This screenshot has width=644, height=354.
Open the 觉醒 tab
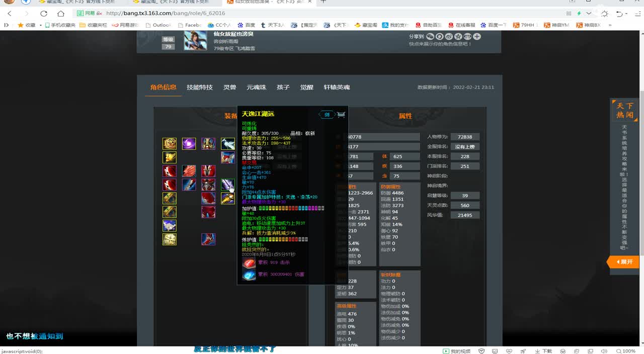[x=307, y=87]
